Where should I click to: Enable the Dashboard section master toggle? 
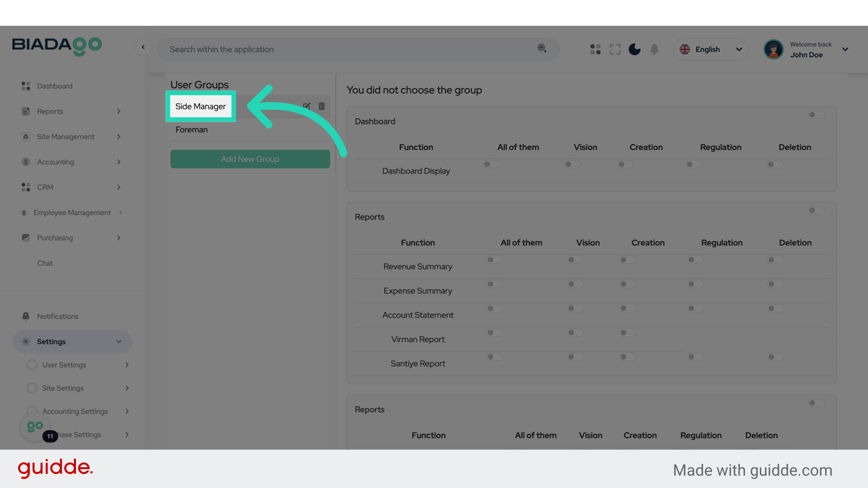[815, 115]
